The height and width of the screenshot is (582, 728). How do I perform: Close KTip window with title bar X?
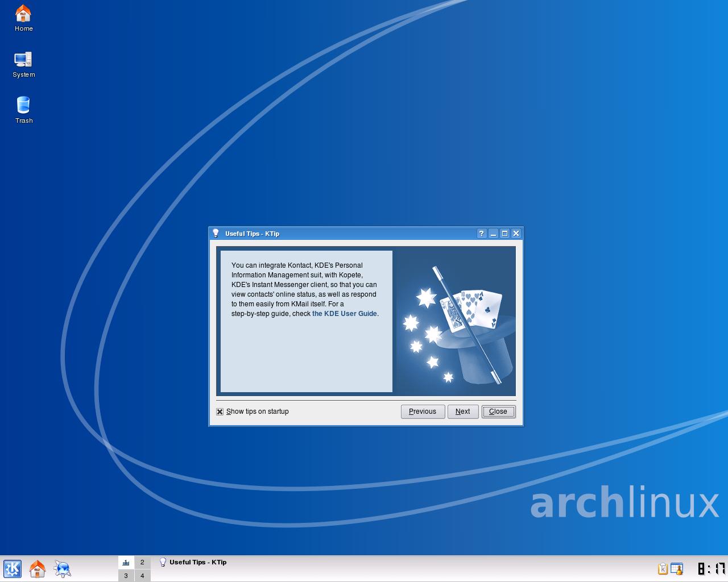(516, 233)
